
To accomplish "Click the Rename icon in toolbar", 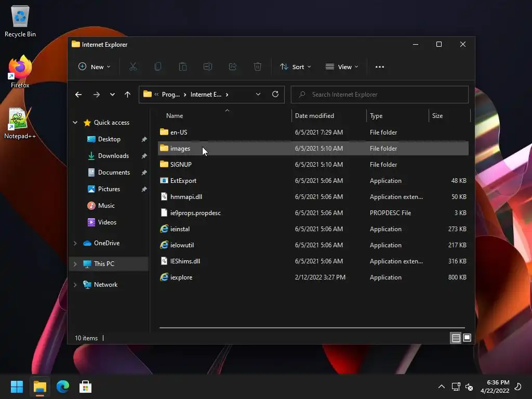I will 208,67.
